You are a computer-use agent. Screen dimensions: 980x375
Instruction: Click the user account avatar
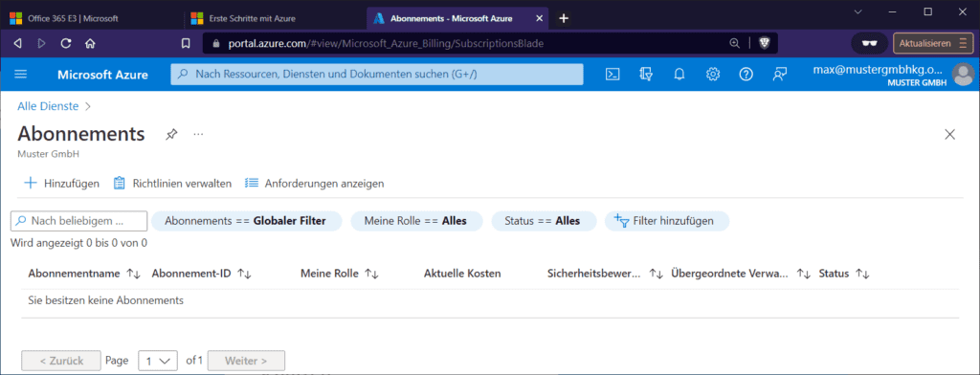click(x=963, y=75)
